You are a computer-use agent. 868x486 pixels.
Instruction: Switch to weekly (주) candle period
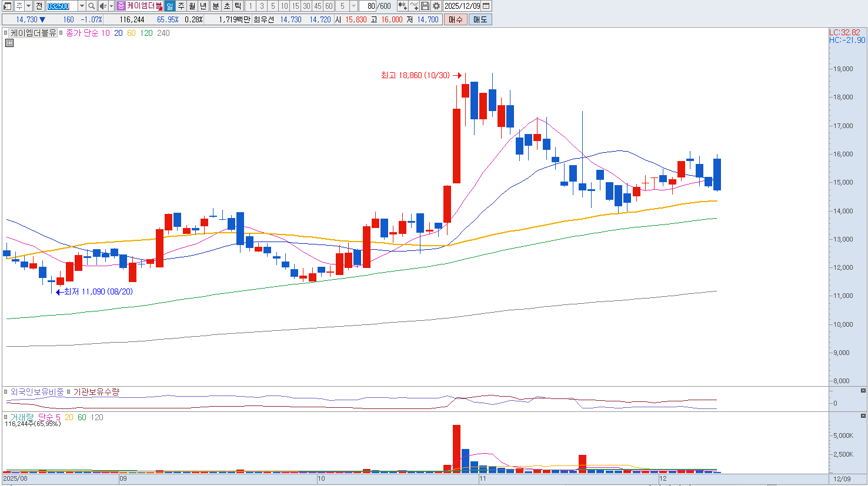pyautogui.click(x=181, y=6)
